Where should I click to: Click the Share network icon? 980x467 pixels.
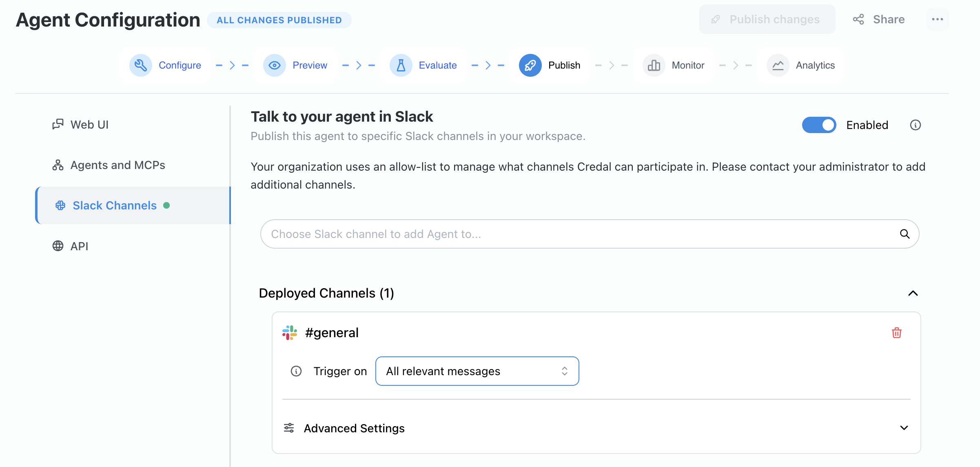[x=858, y=19]
